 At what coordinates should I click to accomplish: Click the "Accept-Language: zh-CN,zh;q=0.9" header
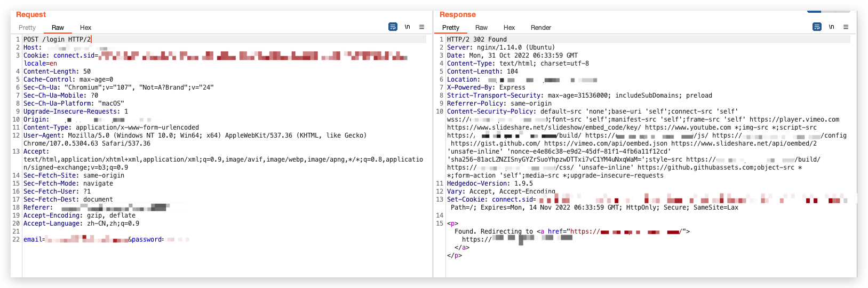point(81,223)
